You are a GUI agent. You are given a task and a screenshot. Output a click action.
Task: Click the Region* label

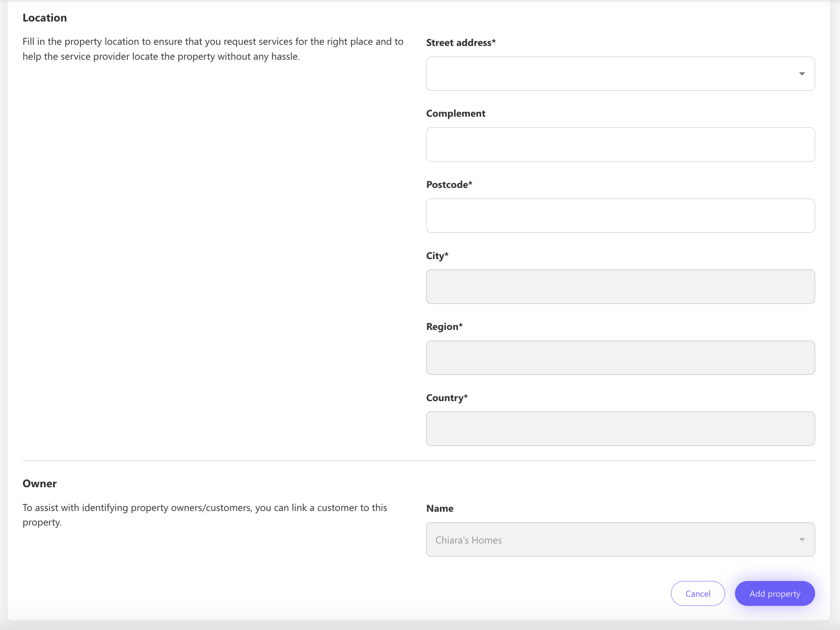(x=444, y=327)
